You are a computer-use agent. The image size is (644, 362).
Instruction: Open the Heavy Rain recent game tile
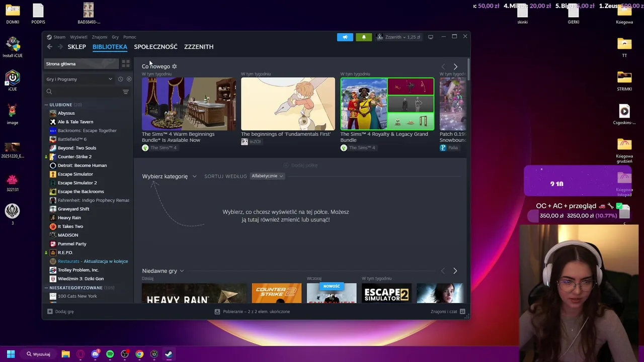(194, 294)
